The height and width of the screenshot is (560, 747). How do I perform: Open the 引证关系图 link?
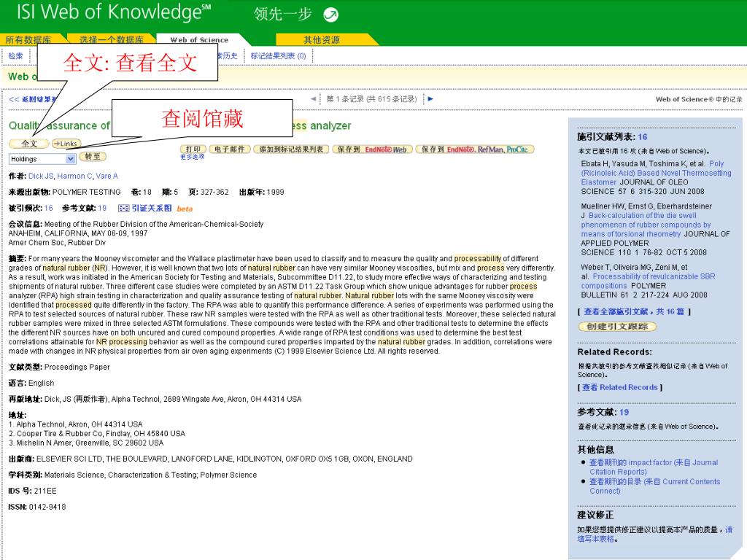click(x=152, y=208)
